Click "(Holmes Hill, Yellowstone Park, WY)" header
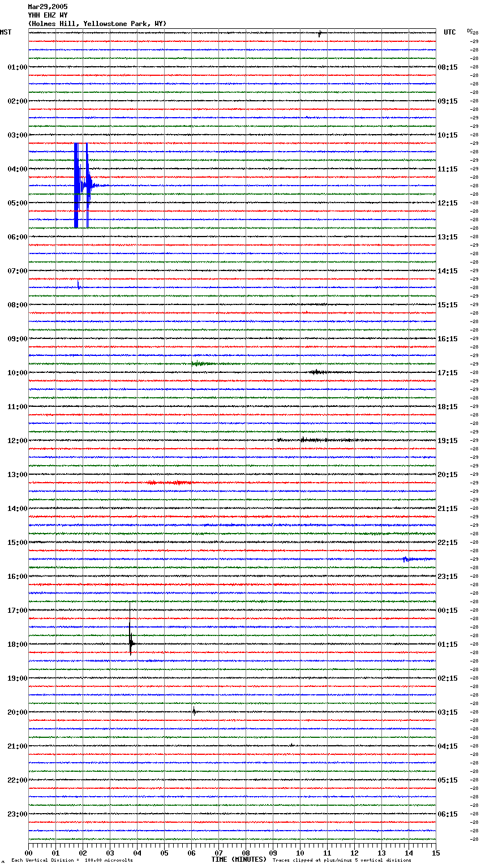The width and height of the screenshot is (481, 868). coord(97,24)
